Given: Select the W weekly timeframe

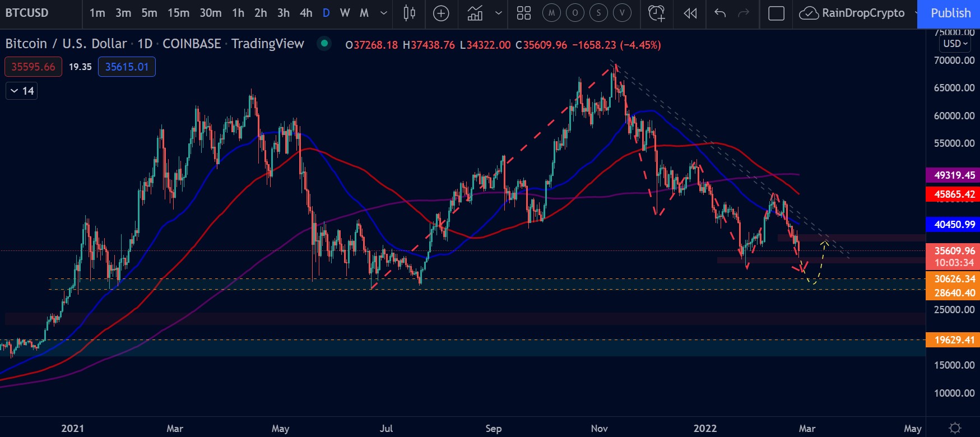Looking at the screenshot, I should pyautogui.click(x=345, y=13).
